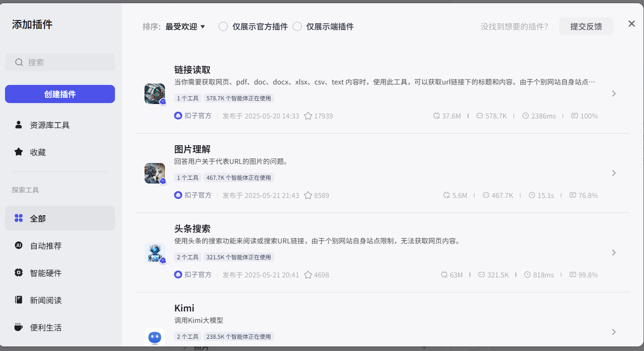Click the 链接读取 plugin thumbnail icon

(x=155, y=94)
